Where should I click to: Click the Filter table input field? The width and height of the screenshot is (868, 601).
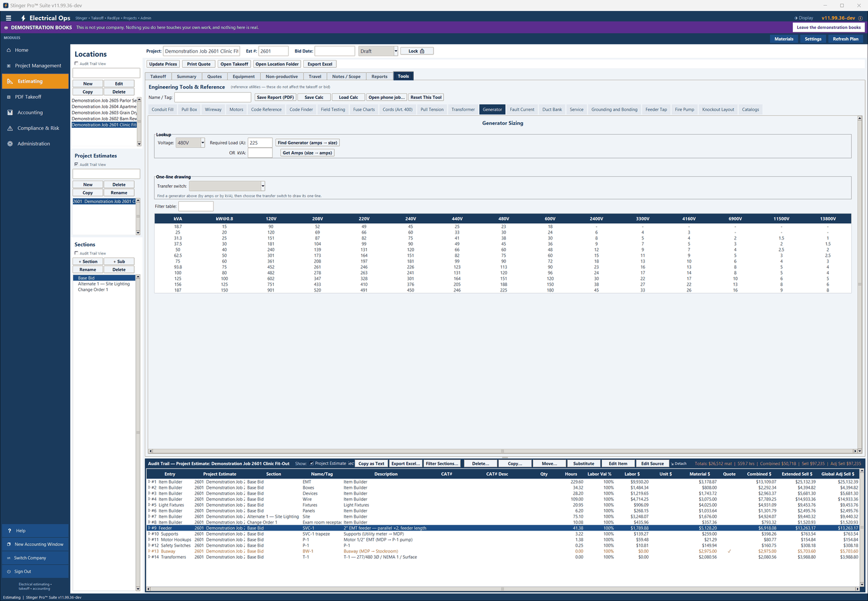pyautogui.click(x=196, y=207)
